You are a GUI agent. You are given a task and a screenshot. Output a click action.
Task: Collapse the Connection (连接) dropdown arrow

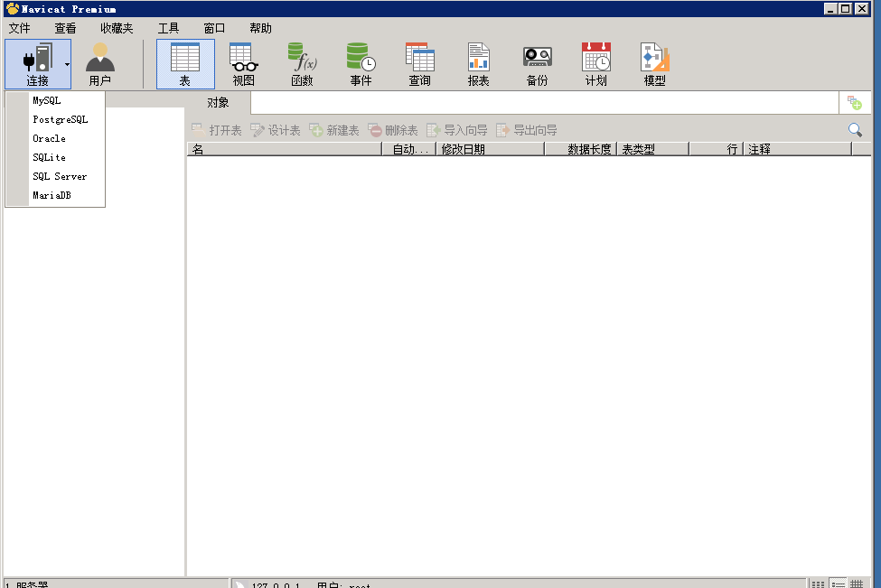click(67, 64)
